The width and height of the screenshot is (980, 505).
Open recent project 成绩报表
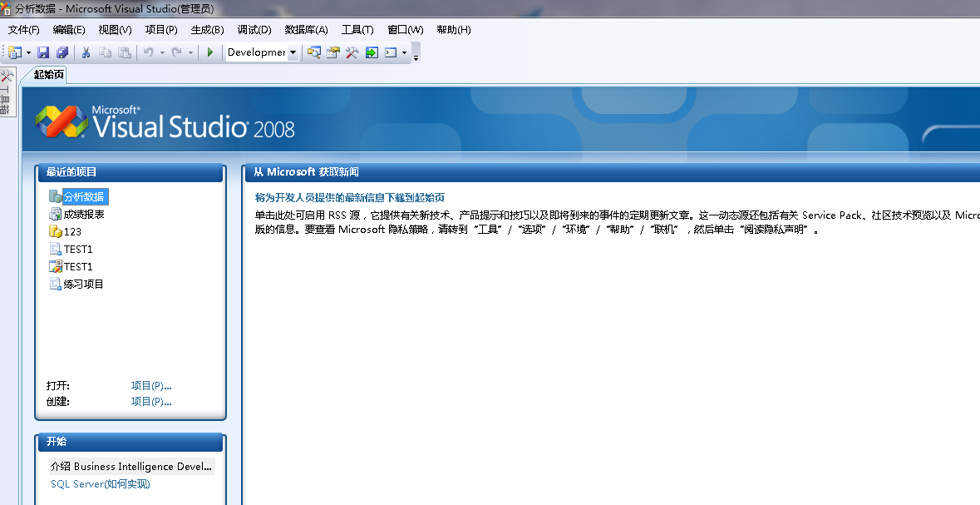pyautogui.click(x=84, y=214)
